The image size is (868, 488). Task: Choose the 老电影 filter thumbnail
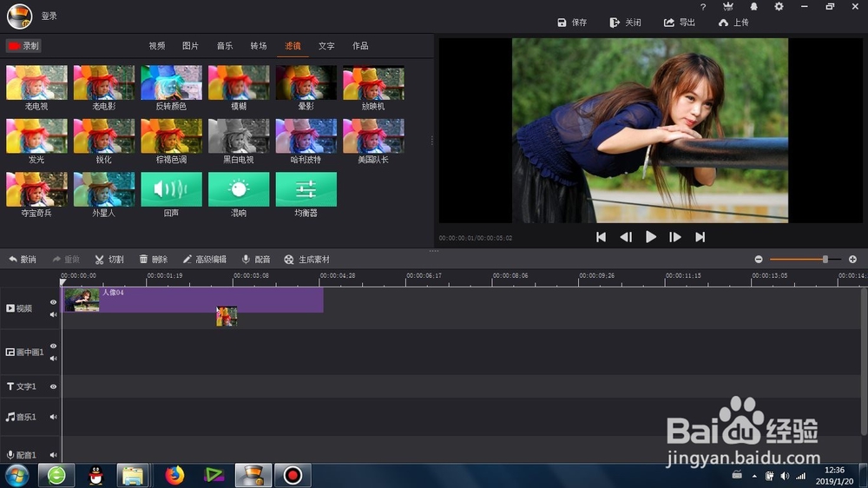pos(104,82)
